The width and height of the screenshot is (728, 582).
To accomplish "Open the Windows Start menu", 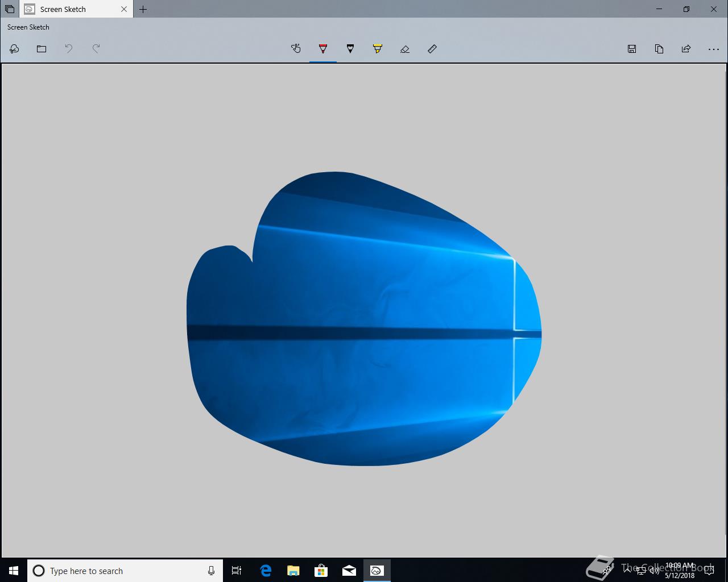I will (x=14, y=571).
